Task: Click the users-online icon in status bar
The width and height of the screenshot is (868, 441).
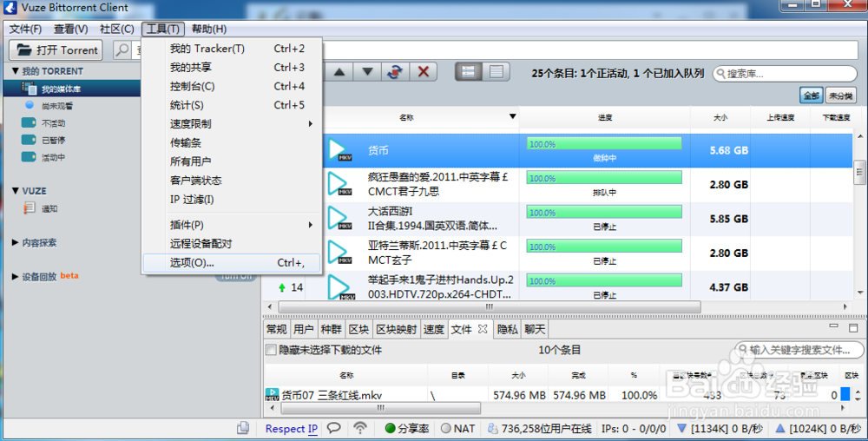Action: [492, 428]
